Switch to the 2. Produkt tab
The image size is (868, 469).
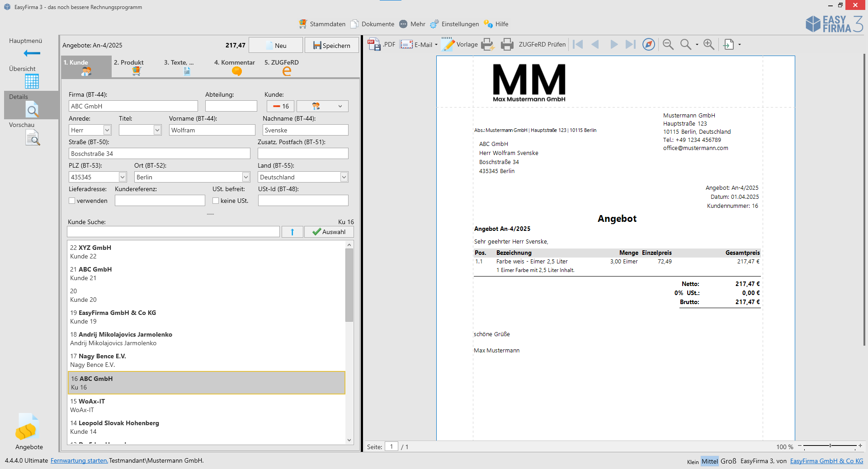pyautogui.click(x=136, y=67)
